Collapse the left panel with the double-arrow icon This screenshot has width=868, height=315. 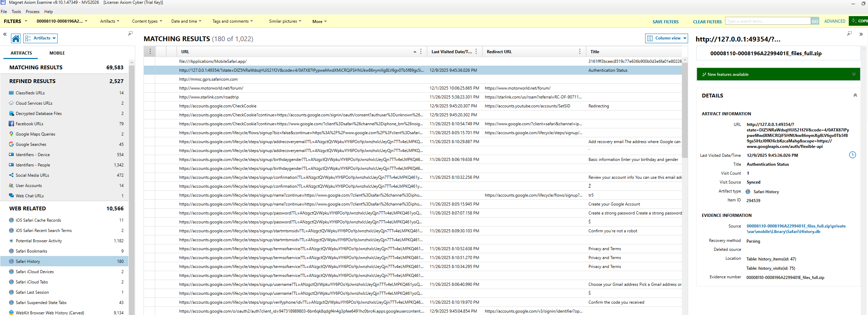click(5, 34)
